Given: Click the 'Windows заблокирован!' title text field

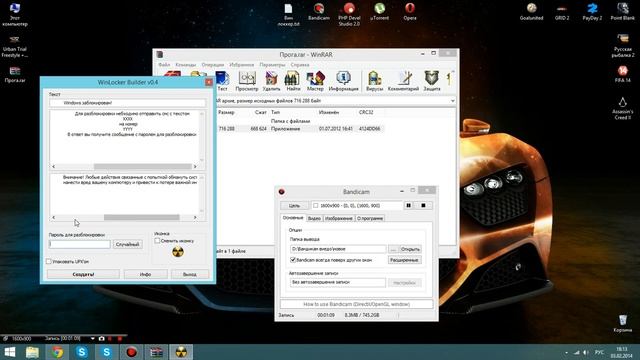Looking at the screenshot, I should pos(127,103).
